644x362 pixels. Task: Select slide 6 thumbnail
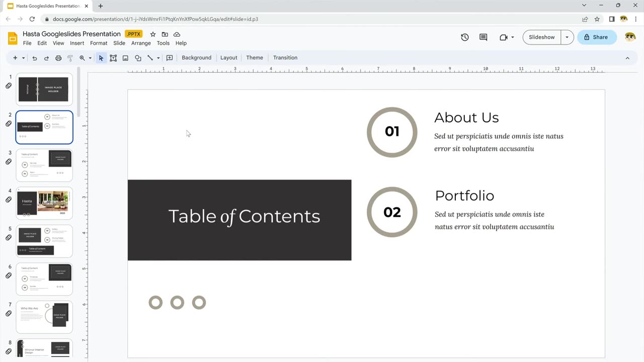click(x=44, y=279)
